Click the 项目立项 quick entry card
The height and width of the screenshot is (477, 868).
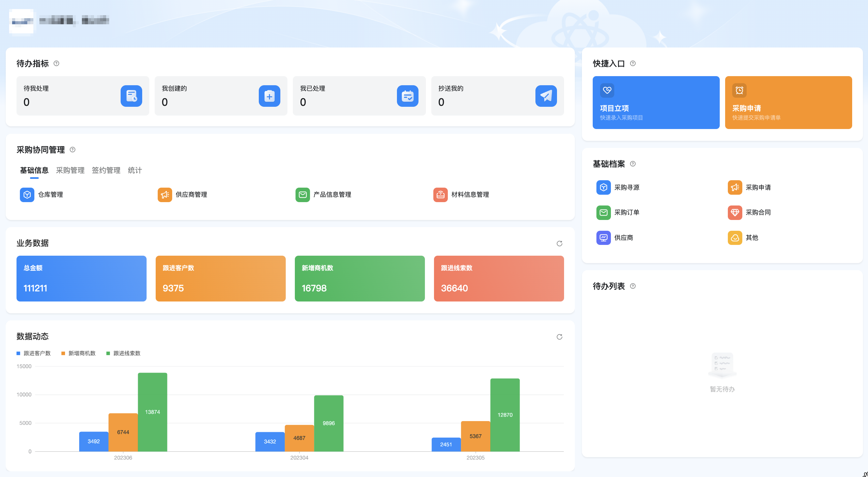click(x=656, y=102)
